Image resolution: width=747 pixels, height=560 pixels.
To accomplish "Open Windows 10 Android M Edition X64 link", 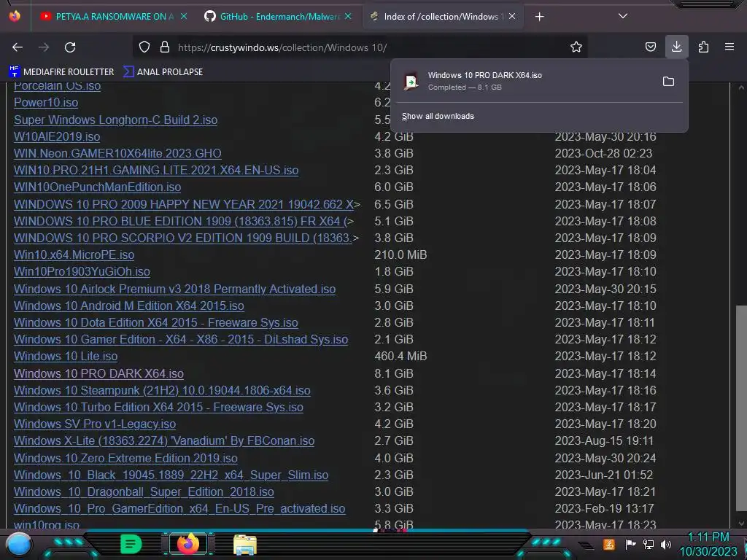I will pyautogui.click(x=128, y=306).
